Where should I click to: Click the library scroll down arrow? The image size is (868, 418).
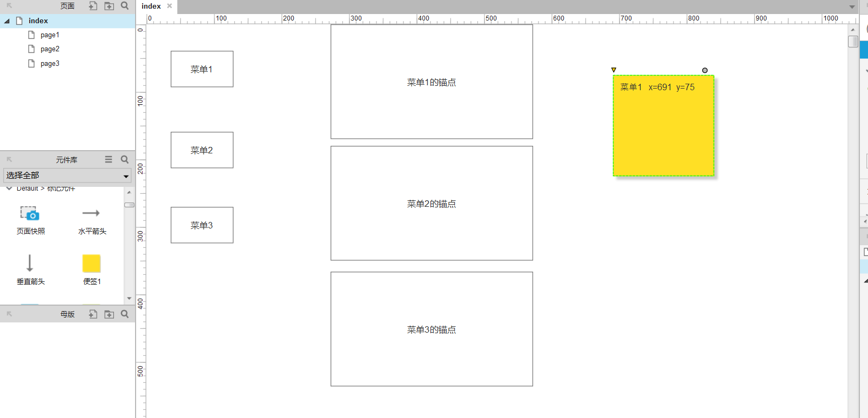coord(129,298)
